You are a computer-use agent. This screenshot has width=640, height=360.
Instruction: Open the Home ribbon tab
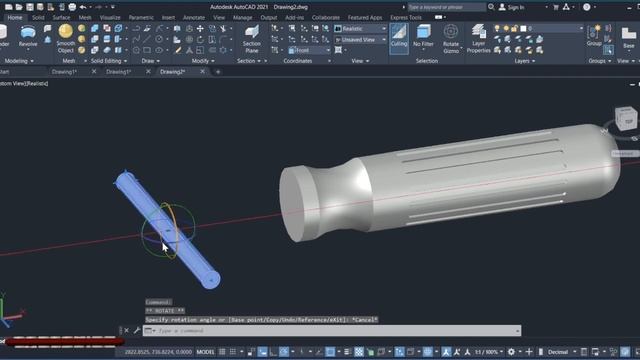(x=15, y=18)
